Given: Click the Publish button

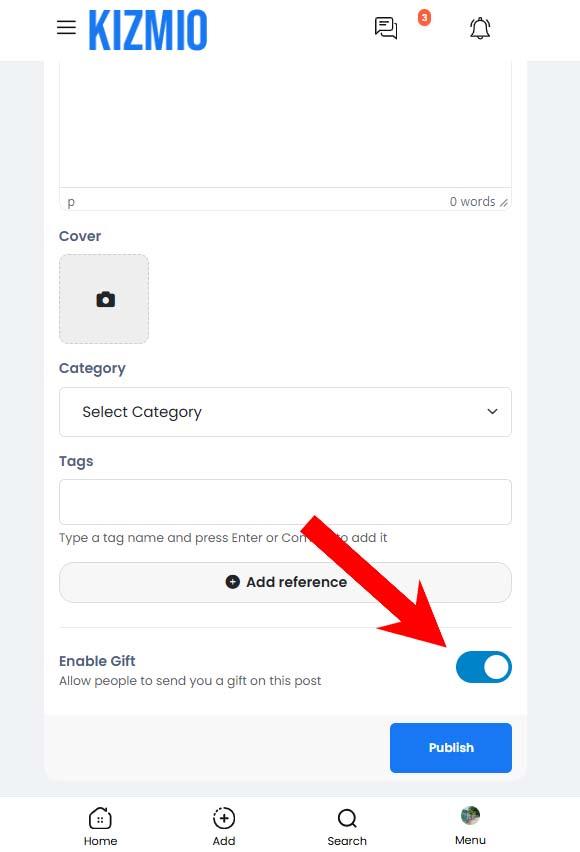Looking at the screenshot, I should point(451,748).
